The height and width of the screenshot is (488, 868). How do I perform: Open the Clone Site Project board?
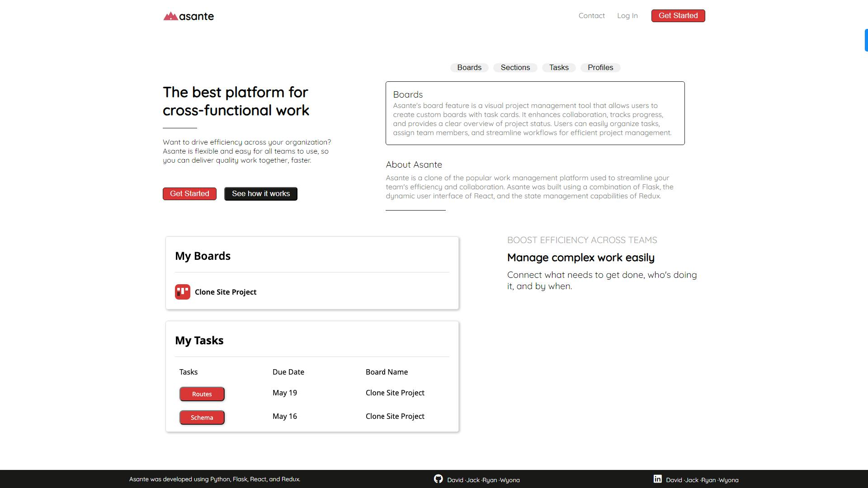tap(225, 292)
